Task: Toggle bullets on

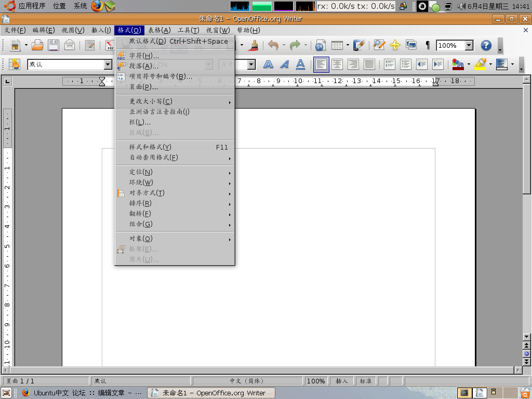Action: point(405,64)
